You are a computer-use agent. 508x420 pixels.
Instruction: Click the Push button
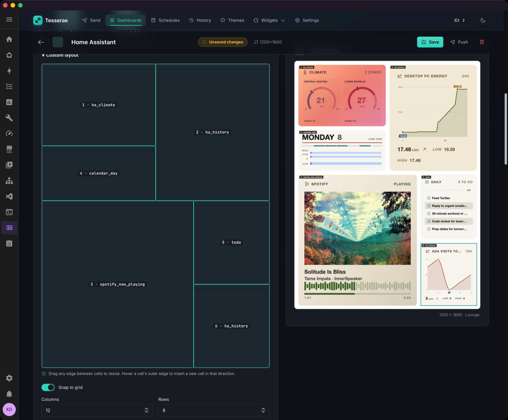(x=459, y=42)
